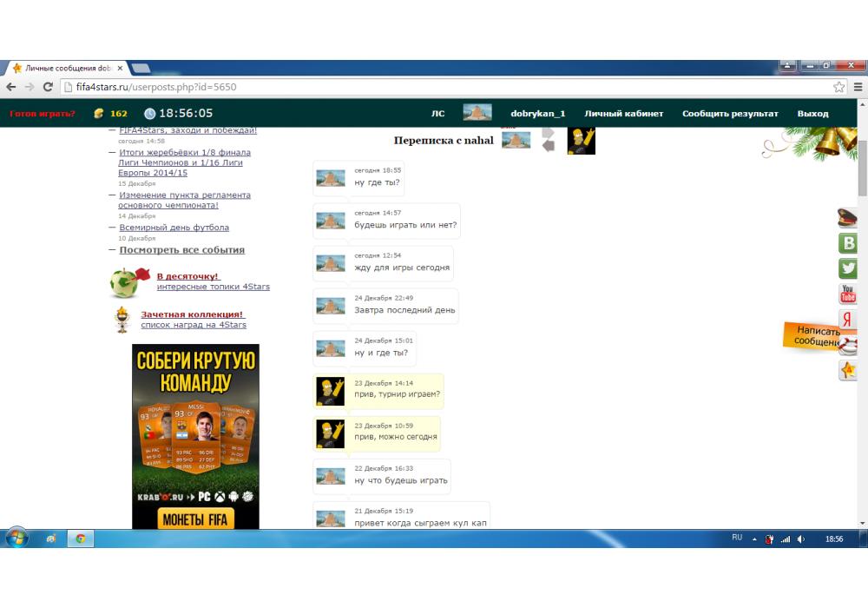Click the VK share icon
868x608 pixels.
(x=848, y=243)
